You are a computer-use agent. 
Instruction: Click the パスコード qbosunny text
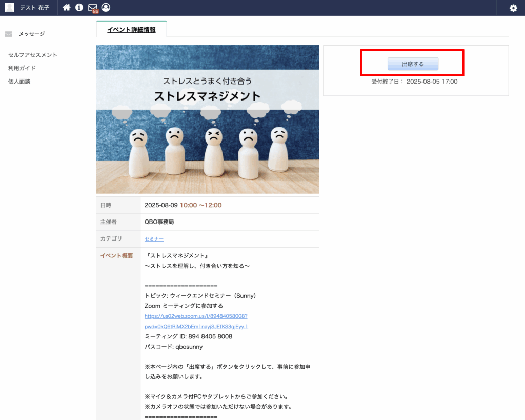[x=173, y=347]
